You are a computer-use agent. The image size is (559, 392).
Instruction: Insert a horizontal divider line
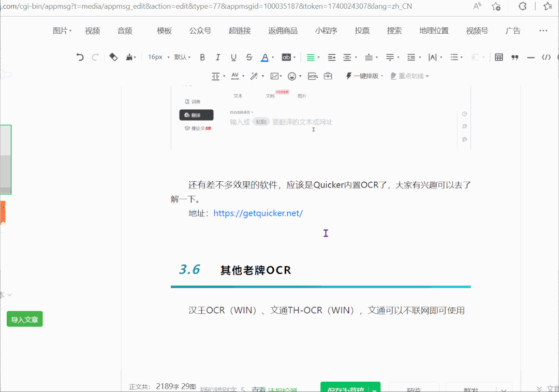point(531,57)
